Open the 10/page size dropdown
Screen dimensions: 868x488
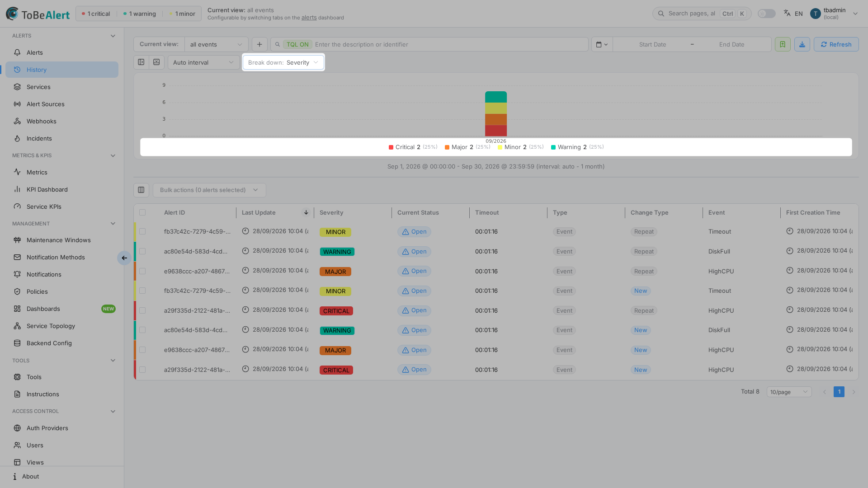789,392
